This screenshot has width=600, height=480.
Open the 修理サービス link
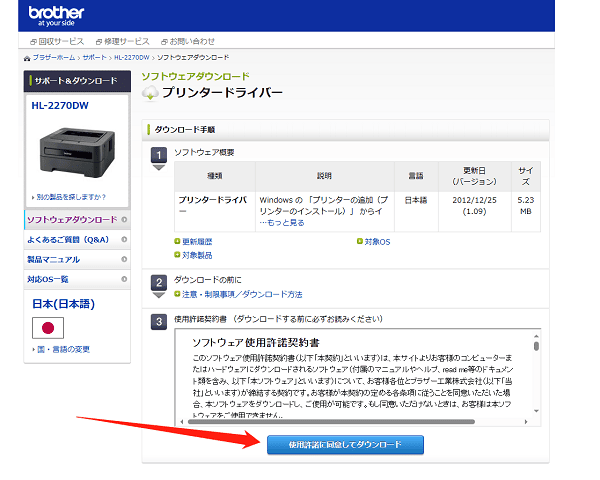point(123,41)
